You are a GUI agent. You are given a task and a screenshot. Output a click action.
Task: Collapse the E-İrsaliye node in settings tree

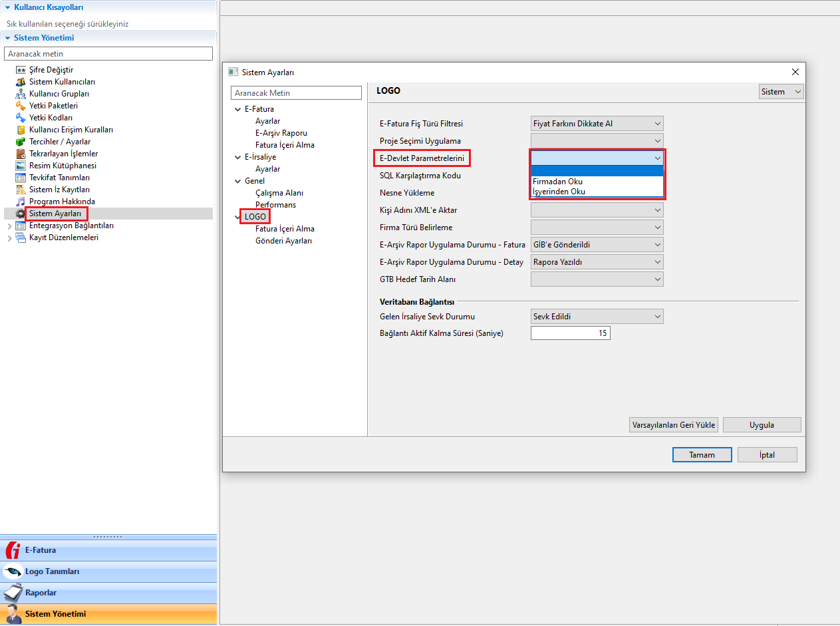click(x=238, y=157)
